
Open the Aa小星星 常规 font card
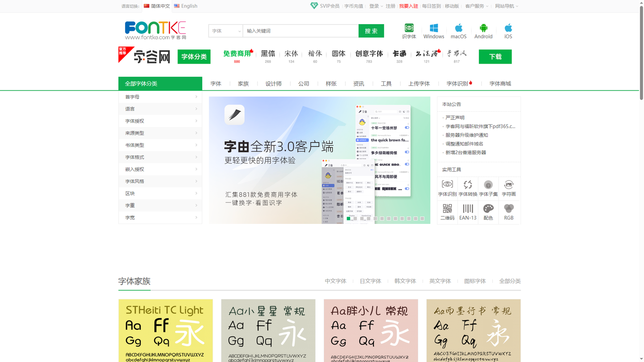click(268, 331)
